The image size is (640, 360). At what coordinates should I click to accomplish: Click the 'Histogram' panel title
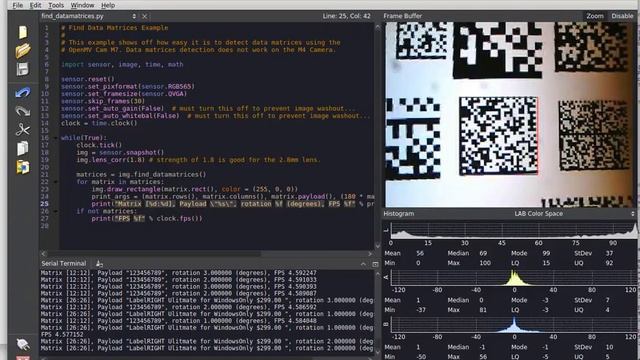(x=398, y=213)
